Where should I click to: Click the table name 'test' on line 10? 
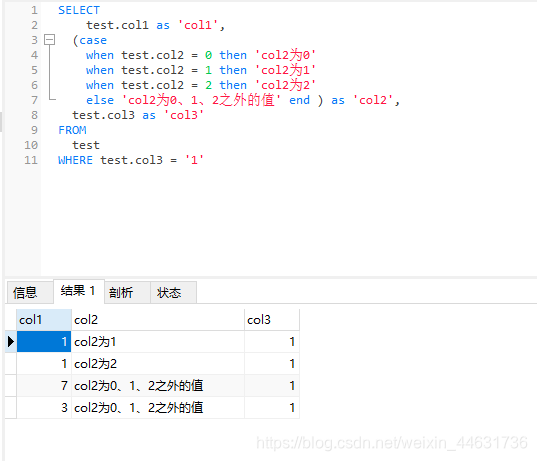(86, 145)
